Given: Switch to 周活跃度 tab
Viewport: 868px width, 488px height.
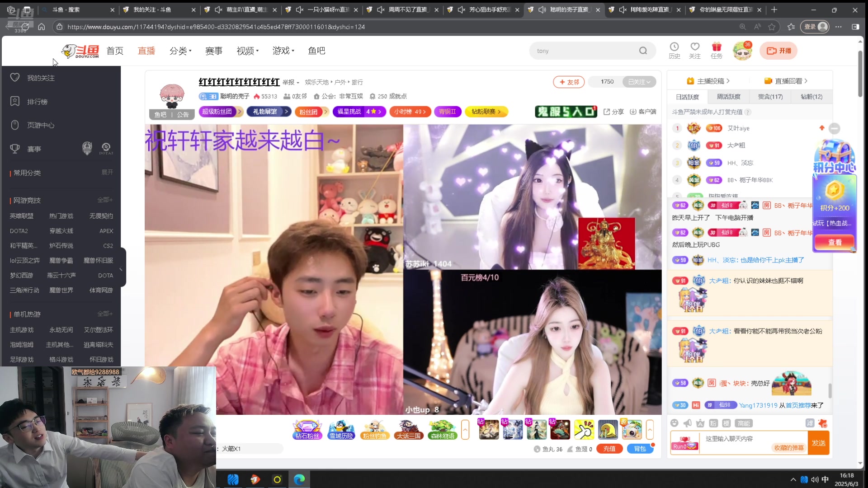Looking at the screenshot, I should (x=728, y=97).
